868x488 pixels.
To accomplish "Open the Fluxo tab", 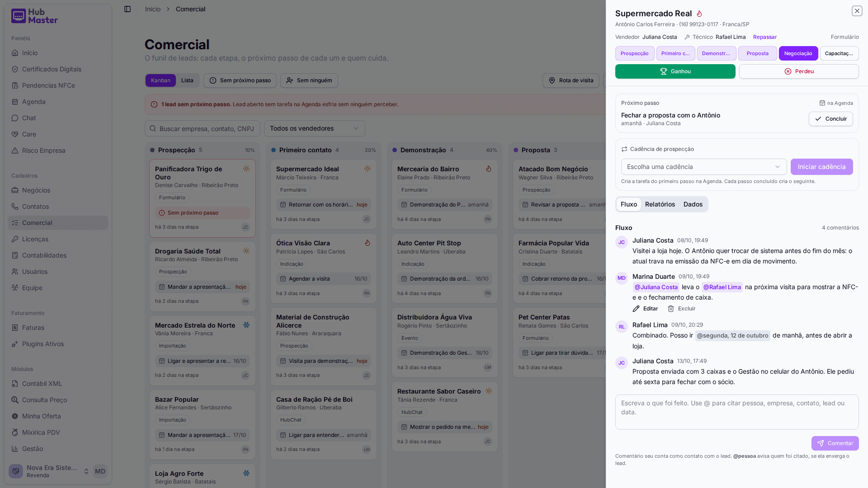I will pyautogui.click(x=628, y=204).
